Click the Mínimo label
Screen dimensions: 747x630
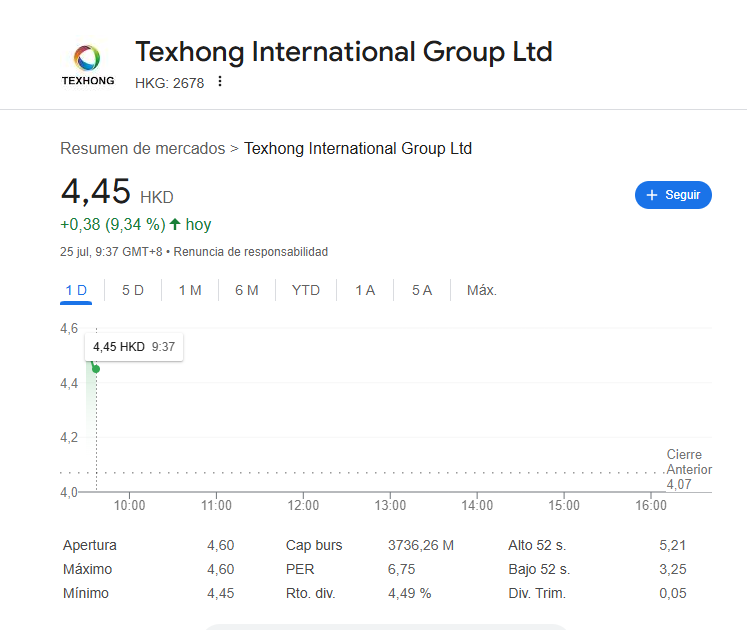pyautogui.click(x=86, y=593)
